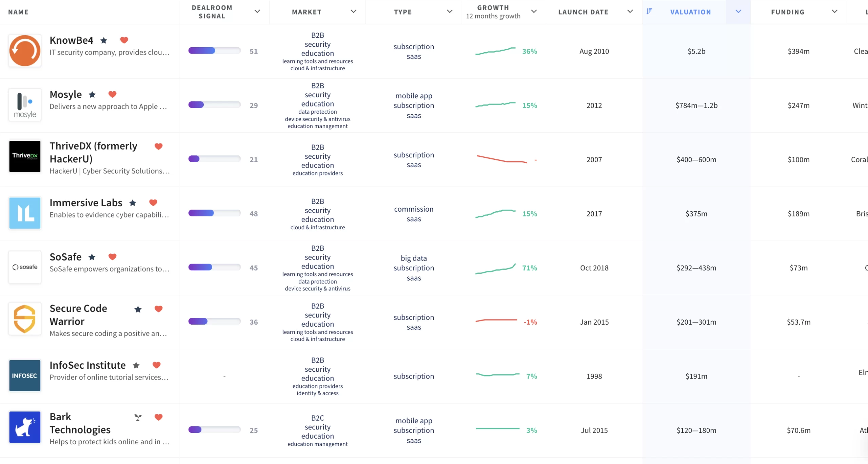Viewport: 868px width, 464px height.
Task: Click the Funding column header
Action: coord(787,12)
